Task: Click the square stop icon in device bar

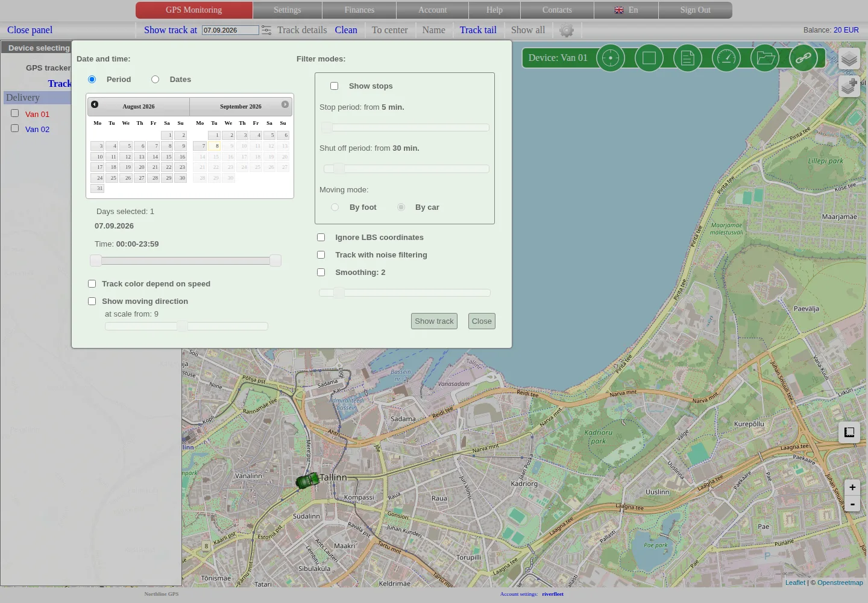Action: click(x=649, y=58)
